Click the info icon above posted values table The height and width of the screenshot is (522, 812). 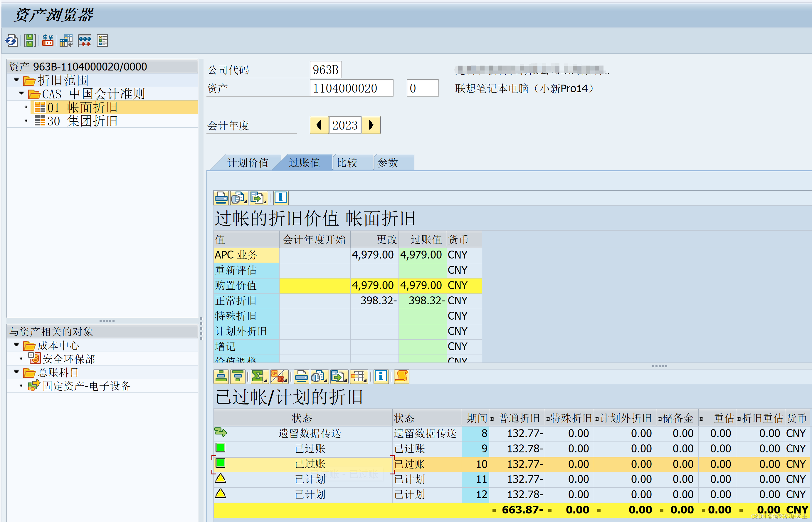coord(280,198)
